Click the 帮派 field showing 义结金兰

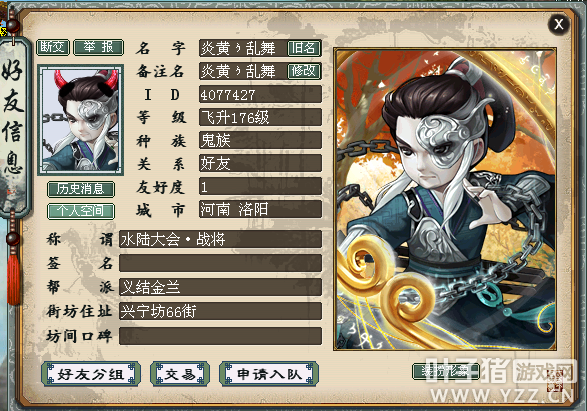click(x=220, y=287)
